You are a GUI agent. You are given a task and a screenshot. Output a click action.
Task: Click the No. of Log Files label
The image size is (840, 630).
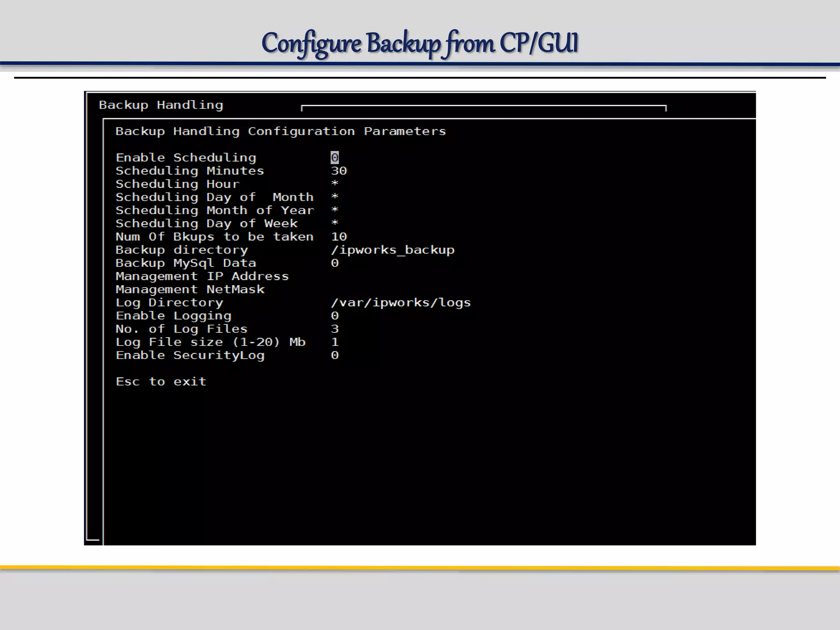click(x=182, y=329)
